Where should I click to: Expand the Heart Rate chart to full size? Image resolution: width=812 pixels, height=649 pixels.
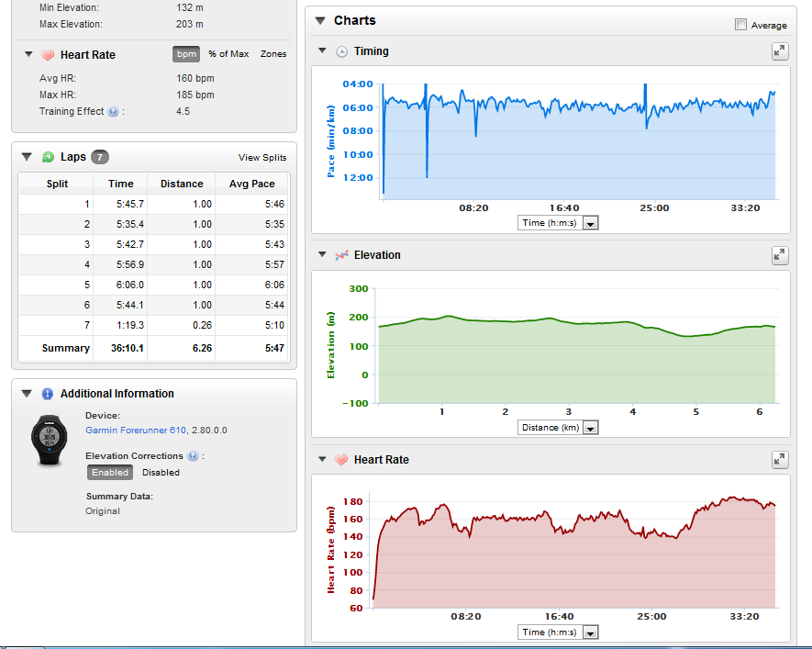coord(779,460)
